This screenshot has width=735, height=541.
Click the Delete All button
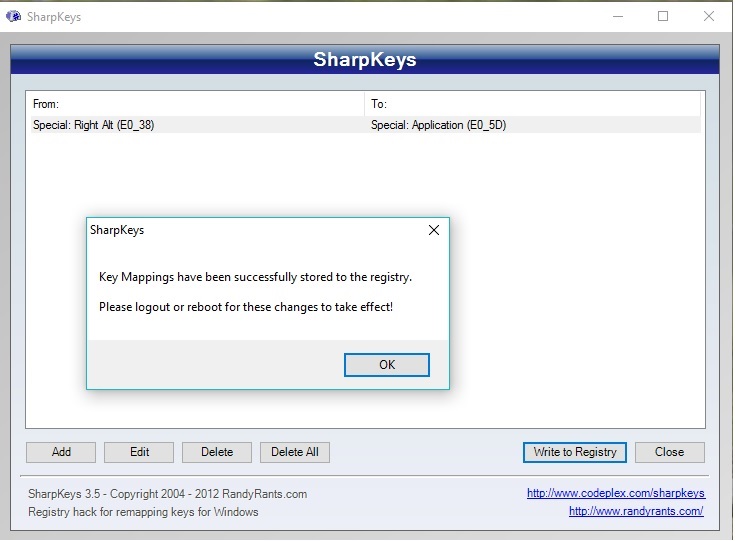point(295,452)
